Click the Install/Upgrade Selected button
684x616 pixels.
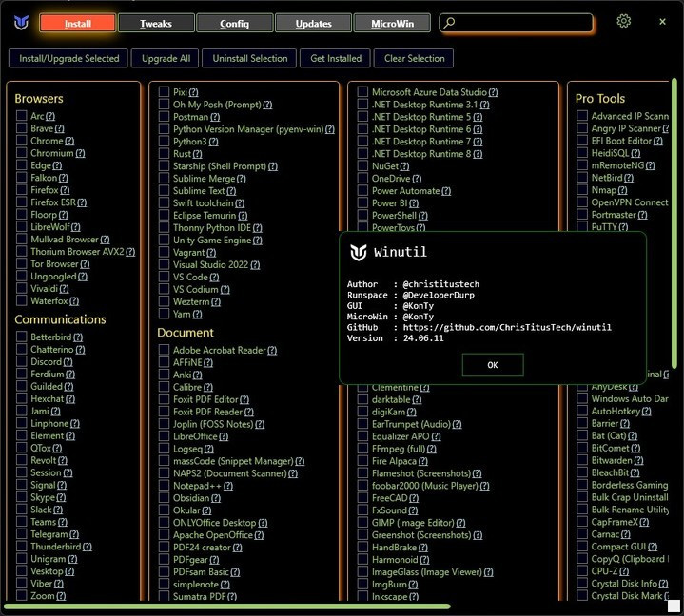(x=68, y=58)
